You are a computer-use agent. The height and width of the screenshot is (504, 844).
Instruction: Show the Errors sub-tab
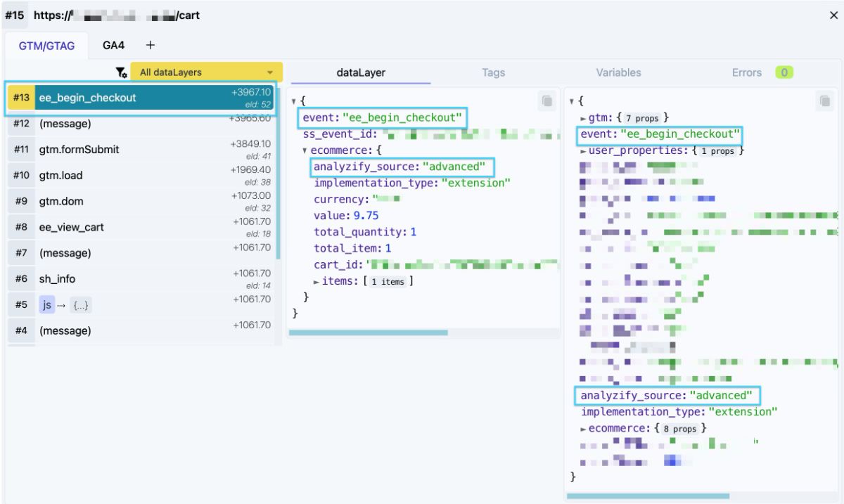746,72
